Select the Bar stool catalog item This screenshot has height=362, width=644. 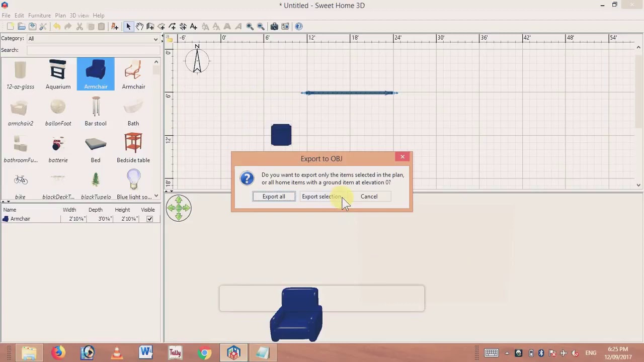click(96, 111)
